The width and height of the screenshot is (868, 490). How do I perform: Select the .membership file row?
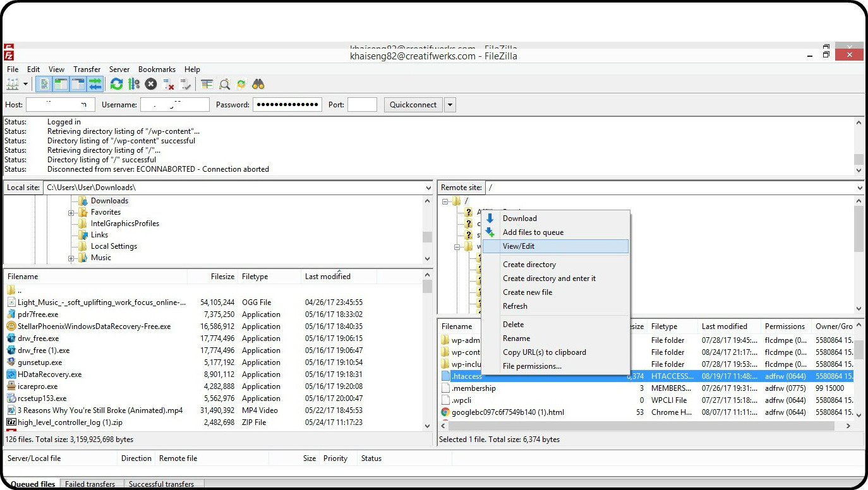[646, 388]
